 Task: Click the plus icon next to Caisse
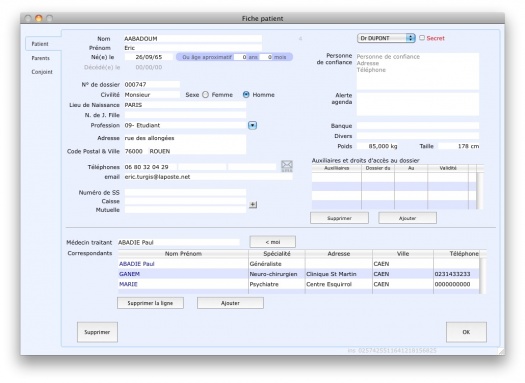(x=253, y=205)
